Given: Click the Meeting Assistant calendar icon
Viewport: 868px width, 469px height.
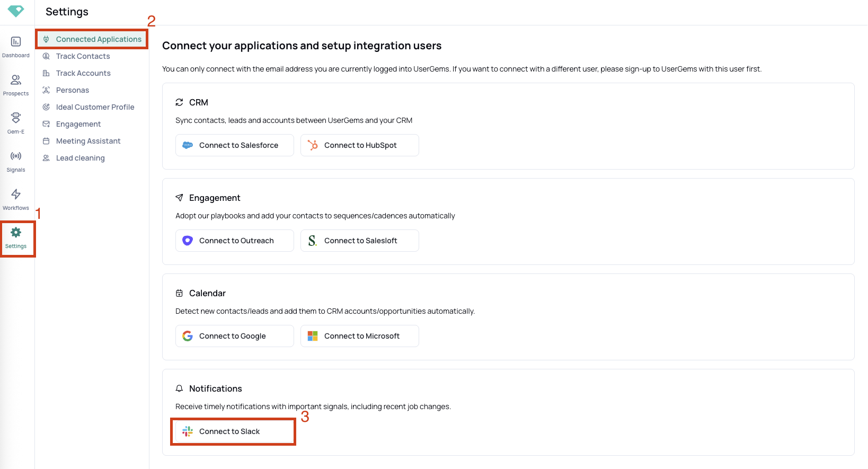Looking at the screenshot, I should [46, 141].
